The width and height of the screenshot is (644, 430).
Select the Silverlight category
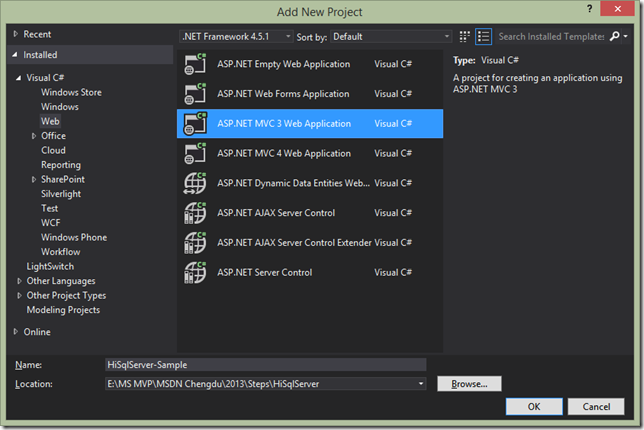(61, 194)
